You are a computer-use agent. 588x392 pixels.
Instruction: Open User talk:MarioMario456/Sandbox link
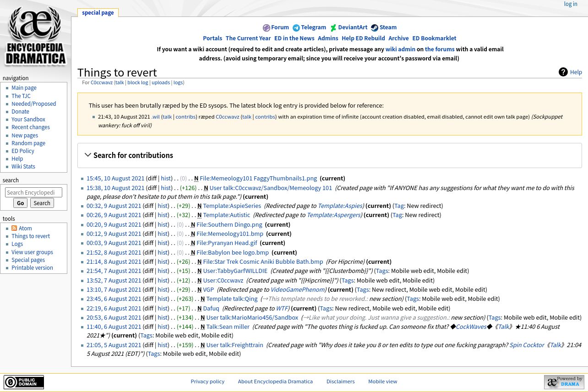(x=252, y=317)
